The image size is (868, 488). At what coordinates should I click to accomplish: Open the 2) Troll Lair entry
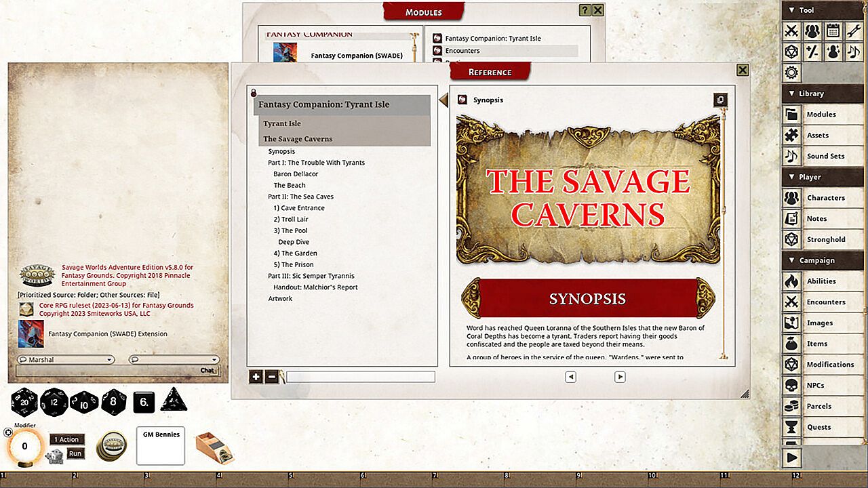[x=291, y=220]
